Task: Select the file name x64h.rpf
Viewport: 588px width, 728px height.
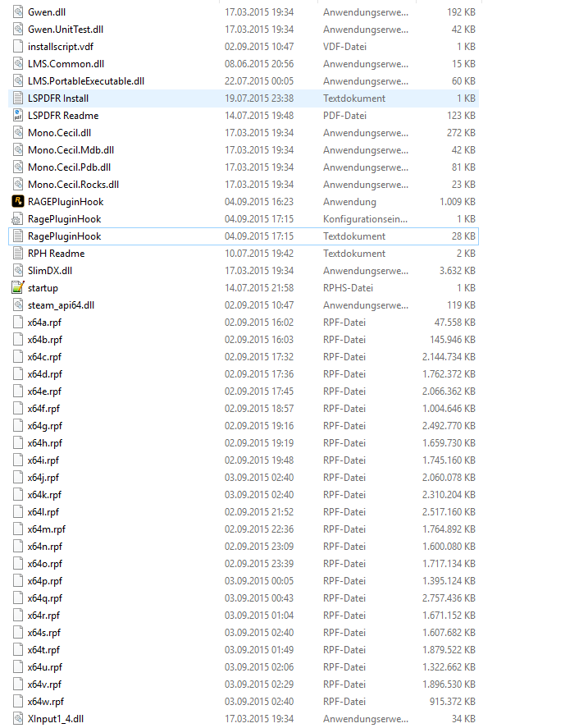Action: coord(44,443)
